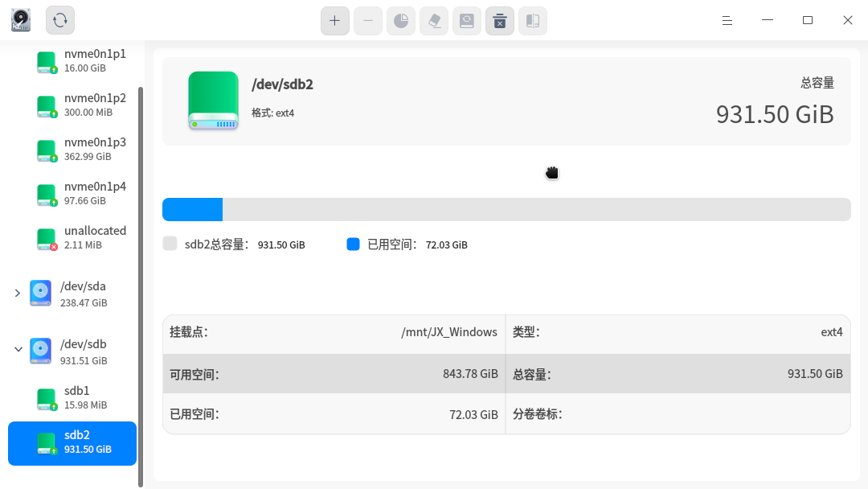Click the large green drive icon for /dev/sdb2

point(213,101)
